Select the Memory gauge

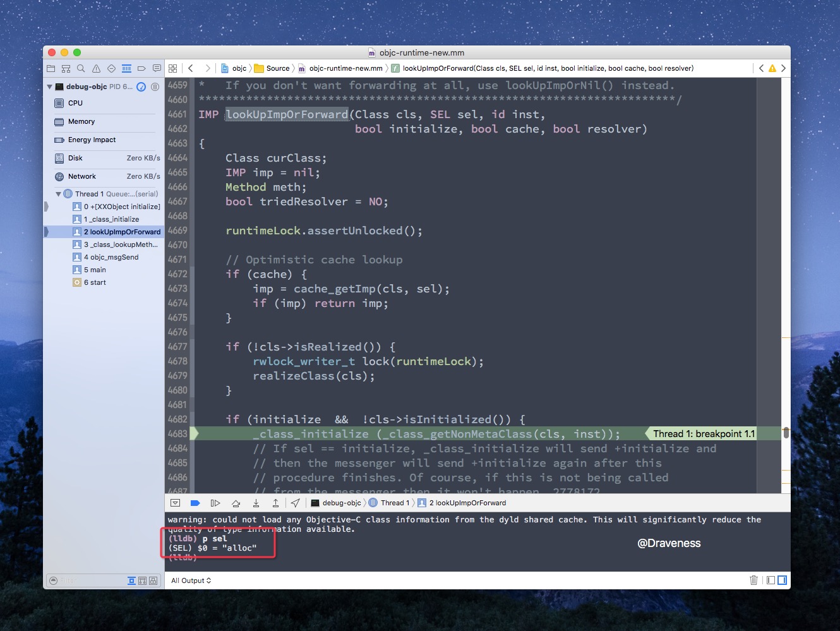pyautogui.click(x=104, y=121)
